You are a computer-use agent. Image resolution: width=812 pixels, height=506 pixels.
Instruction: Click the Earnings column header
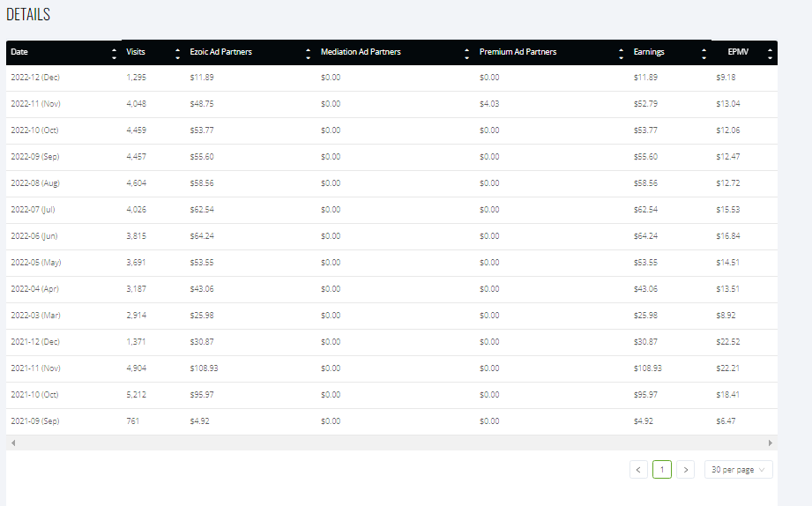click(649, 52)
